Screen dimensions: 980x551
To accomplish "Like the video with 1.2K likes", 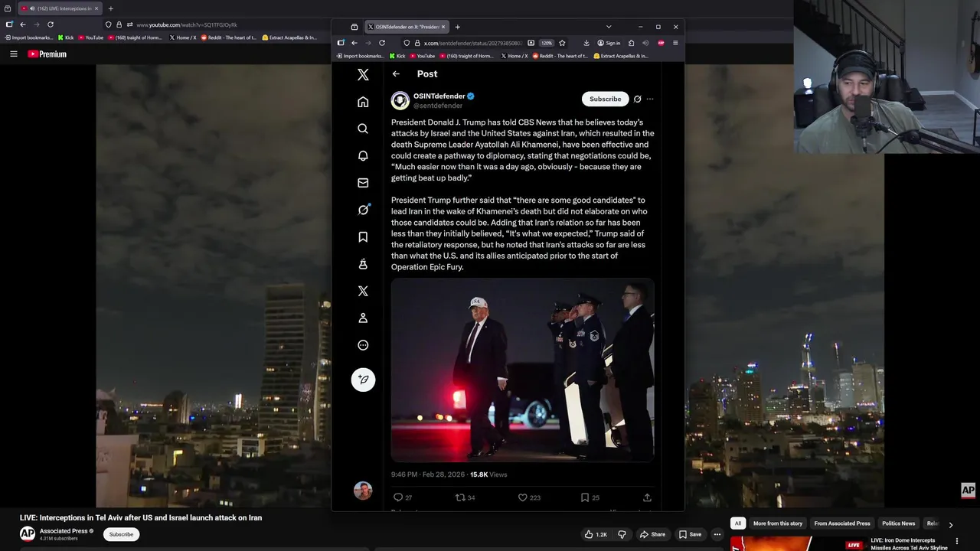I will pos(597,534).
